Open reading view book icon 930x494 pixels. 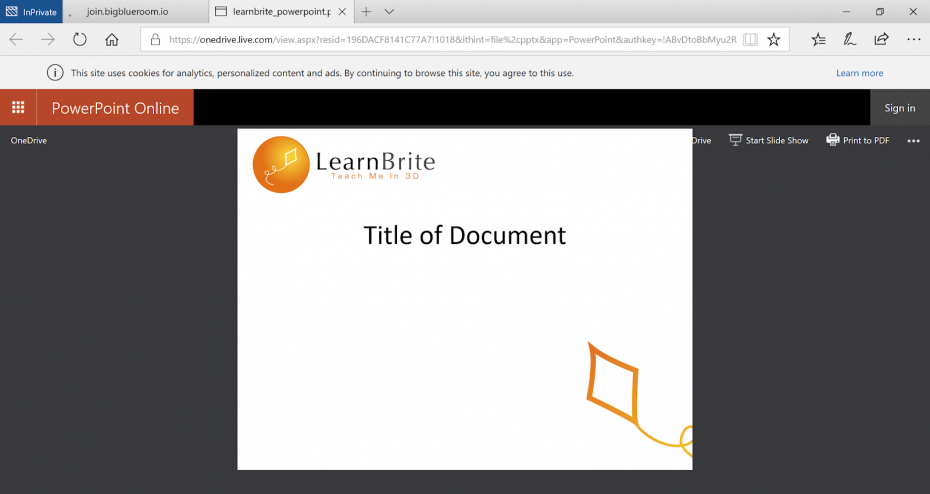[x=750, y=40]
